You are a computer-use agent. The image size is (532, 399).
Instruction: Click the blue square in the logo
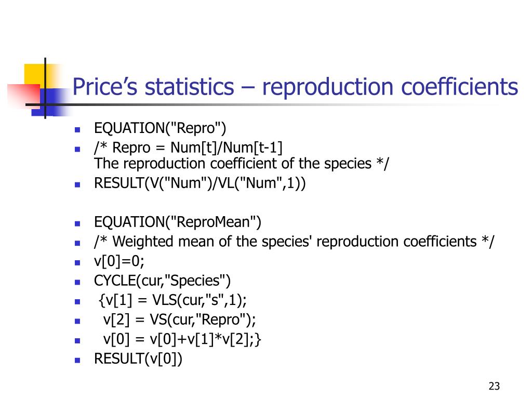click(x=50, y=102)
